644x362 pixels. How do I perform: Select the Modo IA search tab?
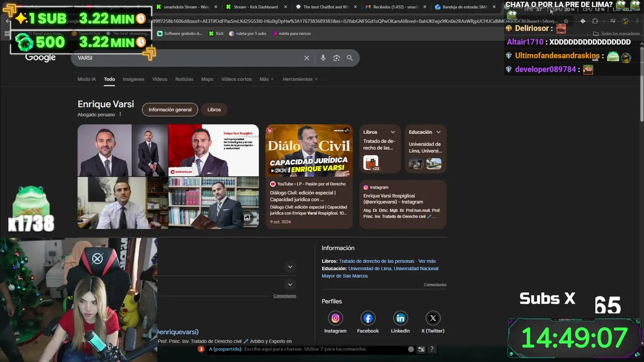87,79
